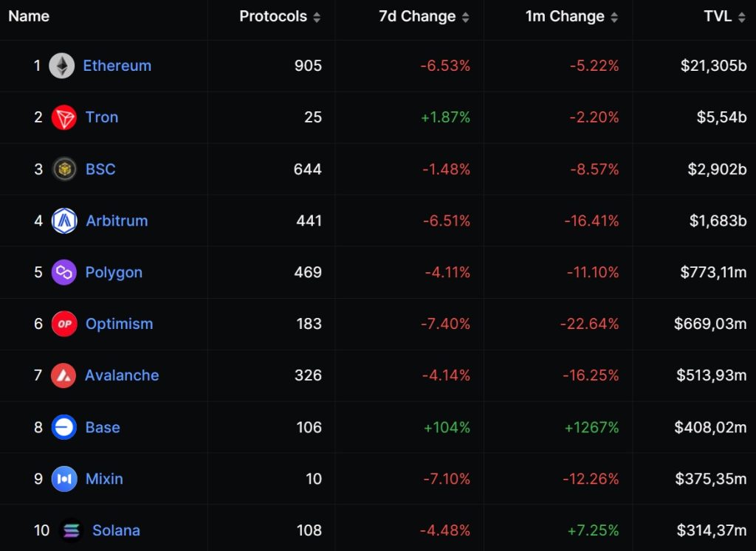756x551 pixels.
Task: Select the Mixin logo icon
Action: click(65, 479)
